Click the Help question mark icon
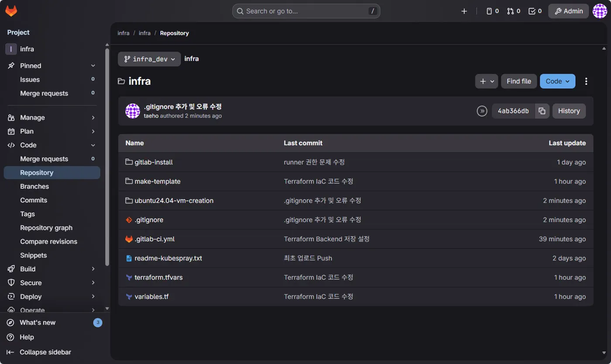The height and width of the screenshot is (364, 611). point(10,337)
